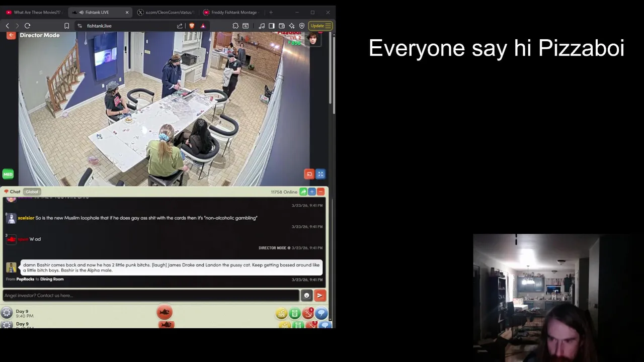Click the chat message input field
The image size is (644, 362).
(x=150, y=295)
